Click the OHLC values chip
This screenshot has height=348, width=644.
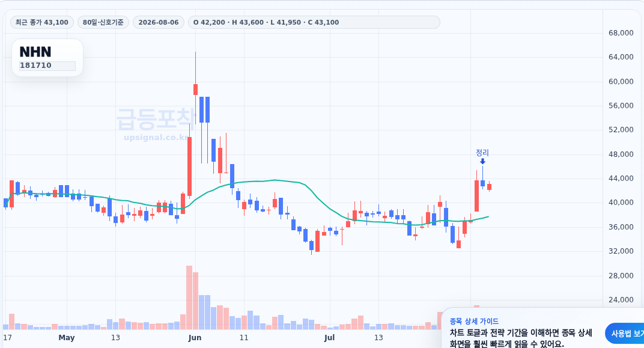tap(314, 22)
